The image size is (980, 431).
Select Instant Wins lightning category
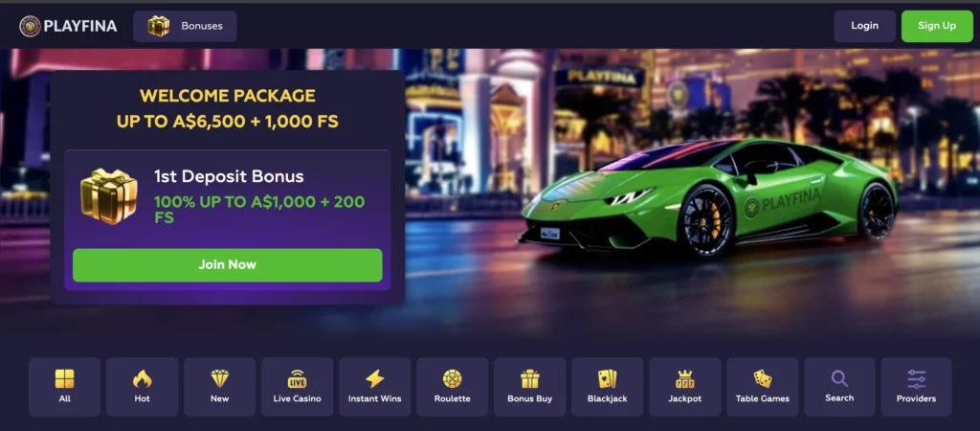click(x=374, y=387)
